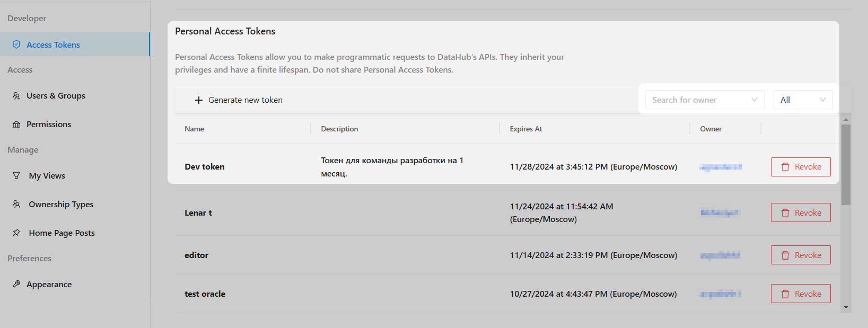Screen dimensions: 868x328
Task: Click the shield icon beside Access Tokens
Action: (x=16, y=45)
